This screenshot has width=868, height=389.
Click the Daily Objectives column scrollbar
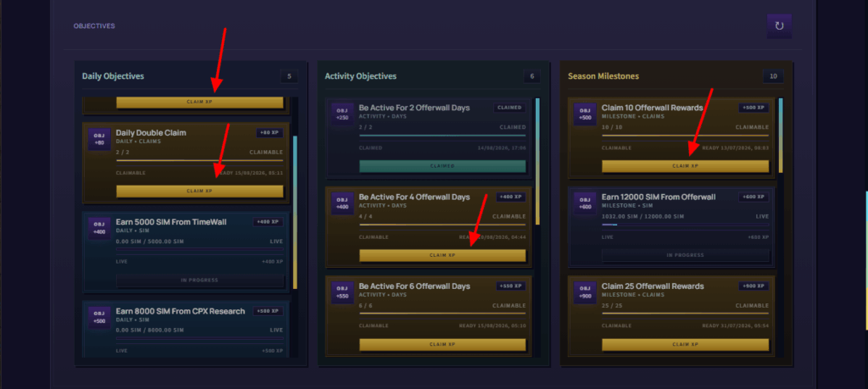[295, 213]
